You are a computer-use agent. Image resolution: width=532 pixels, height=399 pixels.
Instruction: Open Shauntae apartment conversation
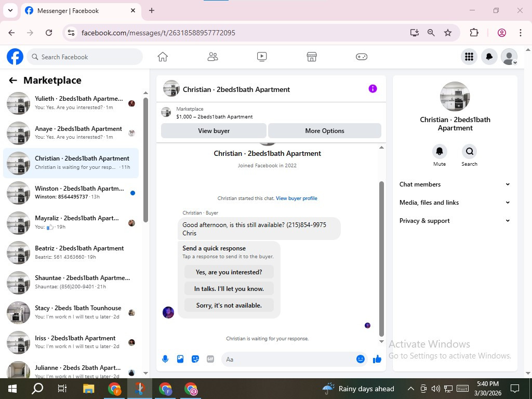(x=71, y=282)
